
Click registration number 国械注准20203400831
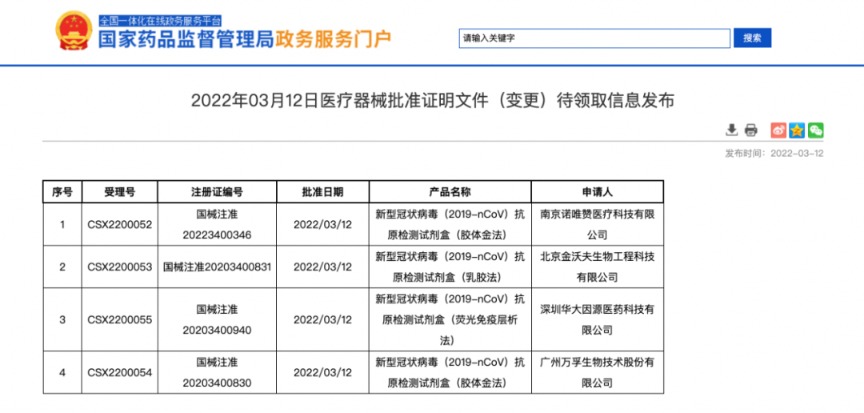217,267
